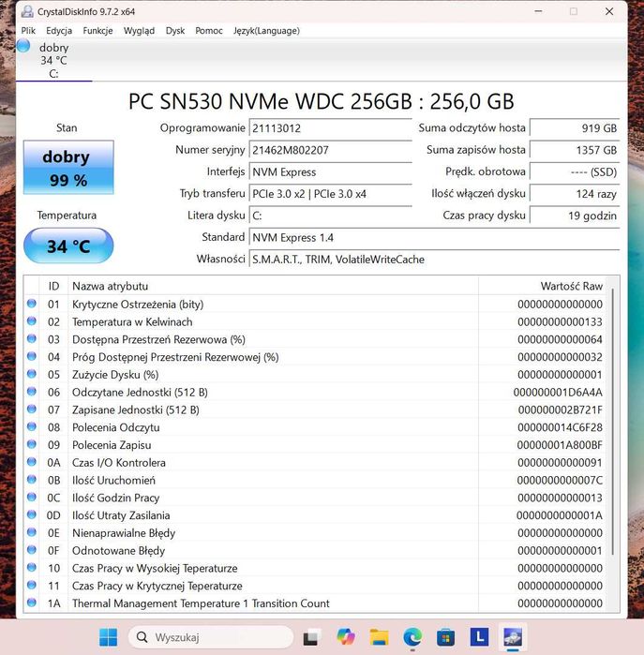Click the ID column header
This screenshot has width=644, height=655.
(53, 286)
